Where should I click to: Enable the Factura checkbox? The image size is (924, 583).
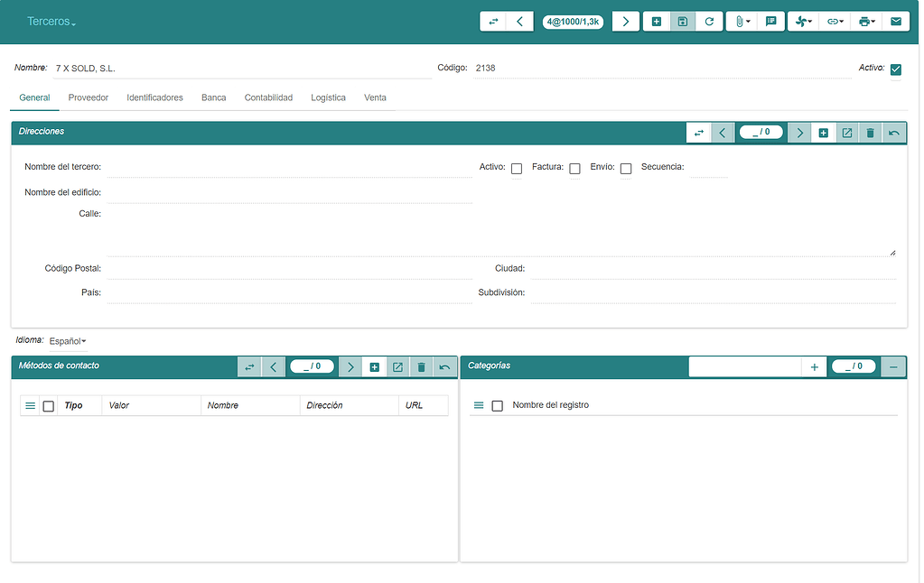[x=574, y=169]
